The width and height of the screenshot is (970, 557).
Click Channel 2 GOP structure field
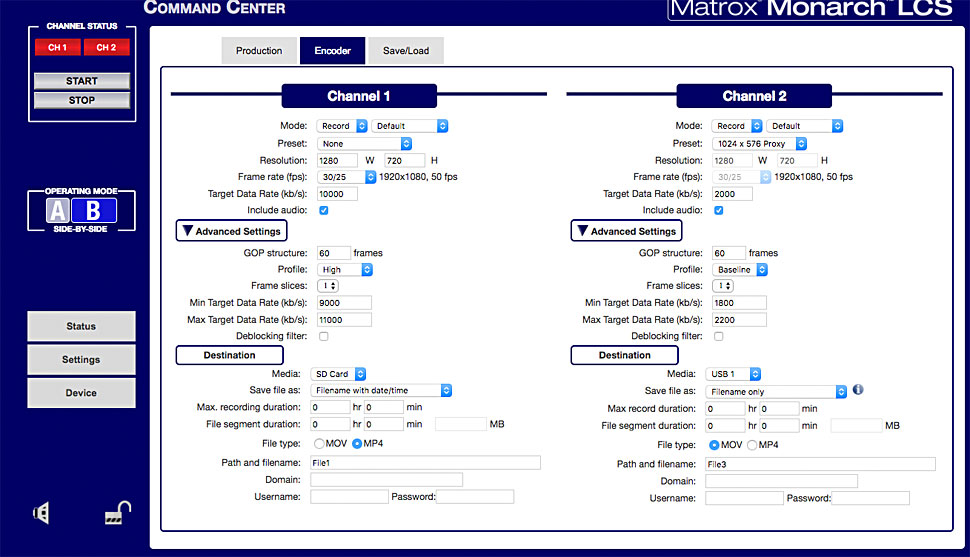point(729,253)
